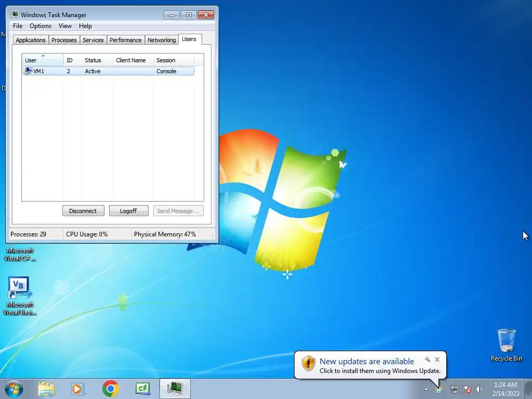Open the View menu
This screenshot has height=399, width=532.
[x=65, y=26]
